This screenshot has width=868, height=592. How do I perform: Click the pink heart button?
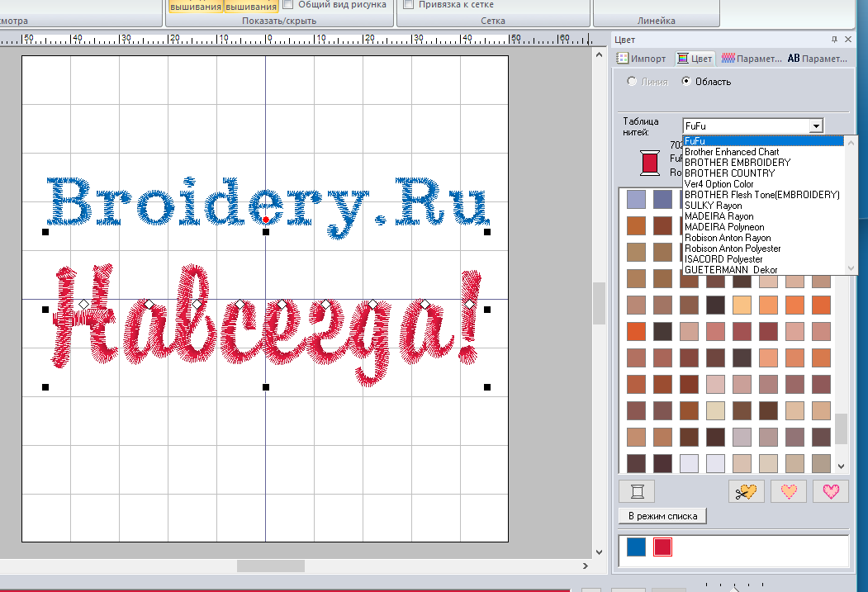[831, 491]
